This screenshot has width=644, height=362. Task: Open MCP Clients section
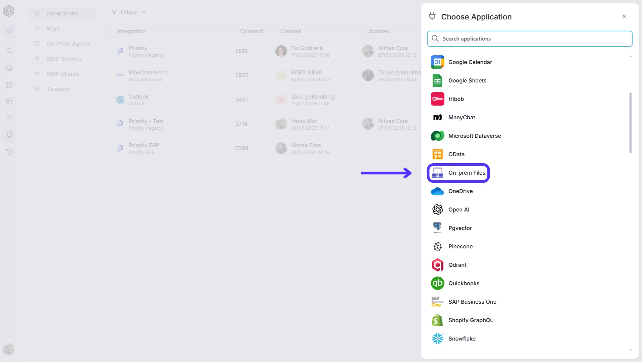click(x=62, y=74)
